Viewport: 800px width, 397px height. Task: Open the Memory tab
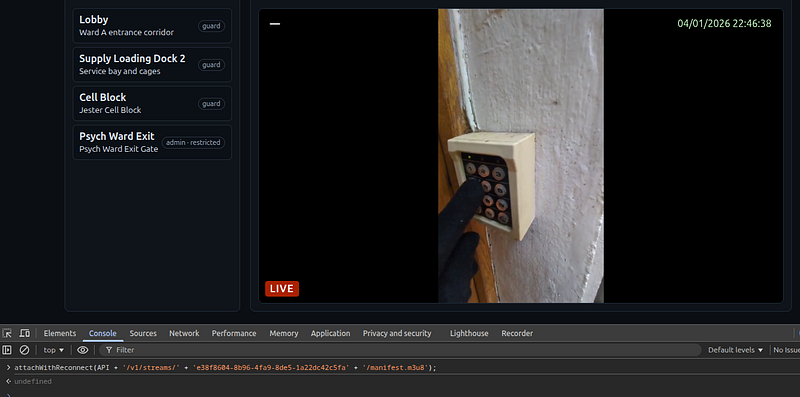284,333
